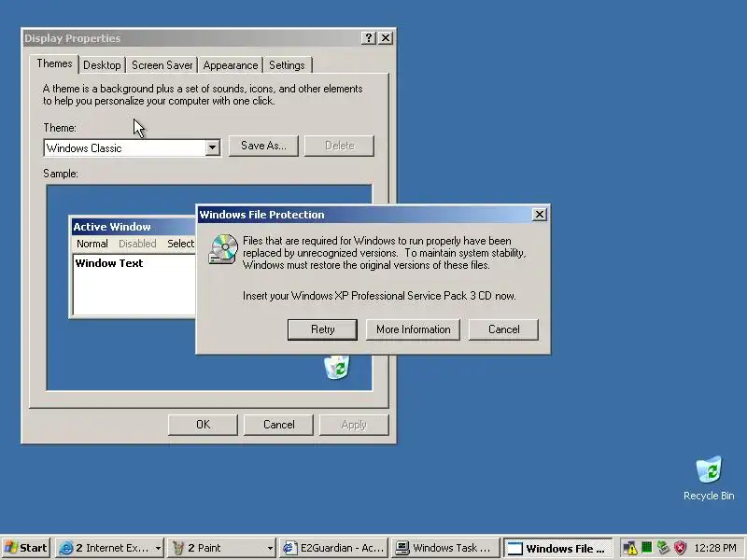The height and width of the screenshot is (560, 747).
Task: Click the Task Manager icon in taskbar
Action: 402,549
